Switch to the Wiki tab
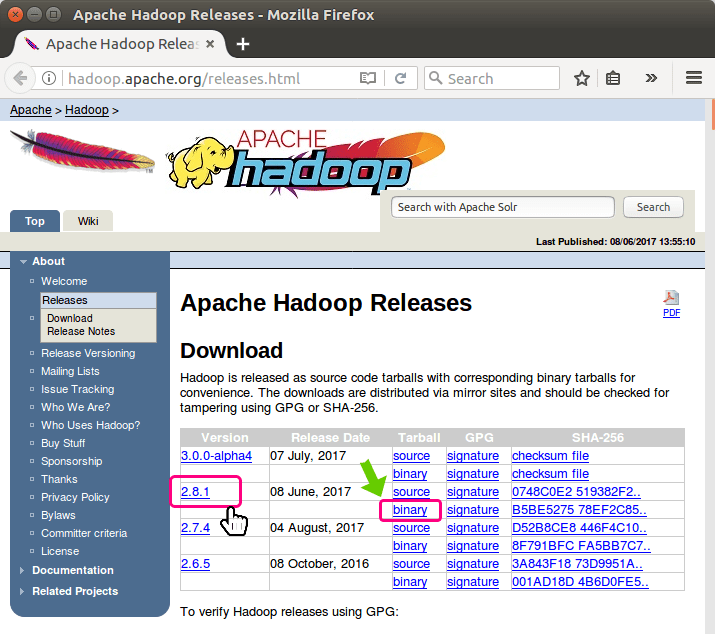The width and height of the screenshot is (716, 635). (x=88, y=221)
